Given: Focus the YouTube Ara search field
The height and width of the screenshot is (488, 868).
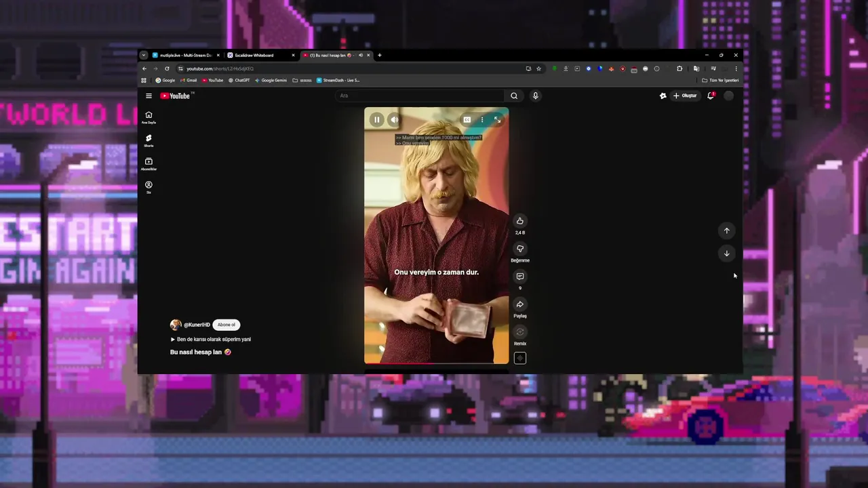Looking at the screenshot, I should [420, 96].
